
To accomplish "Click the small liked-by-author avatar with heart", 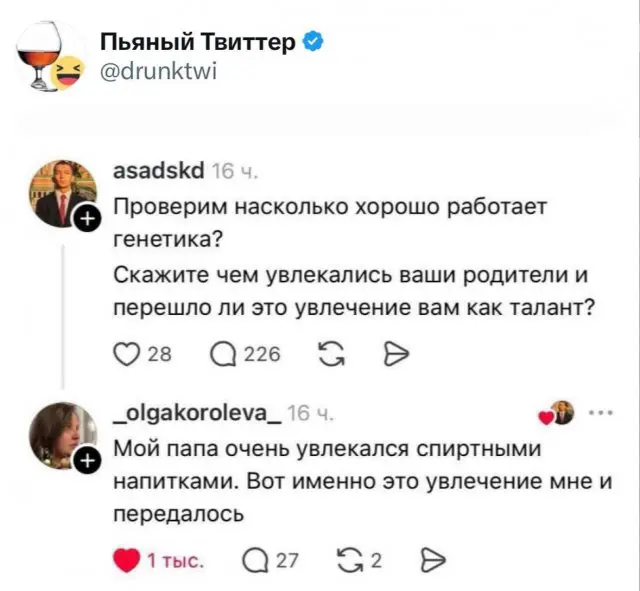I will click(557, 413).
